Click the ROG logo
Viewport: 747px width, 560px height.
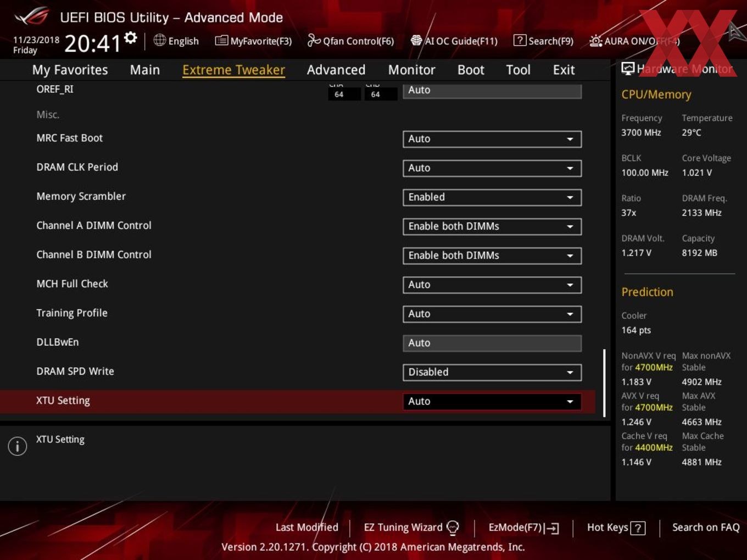pos(32,16)
